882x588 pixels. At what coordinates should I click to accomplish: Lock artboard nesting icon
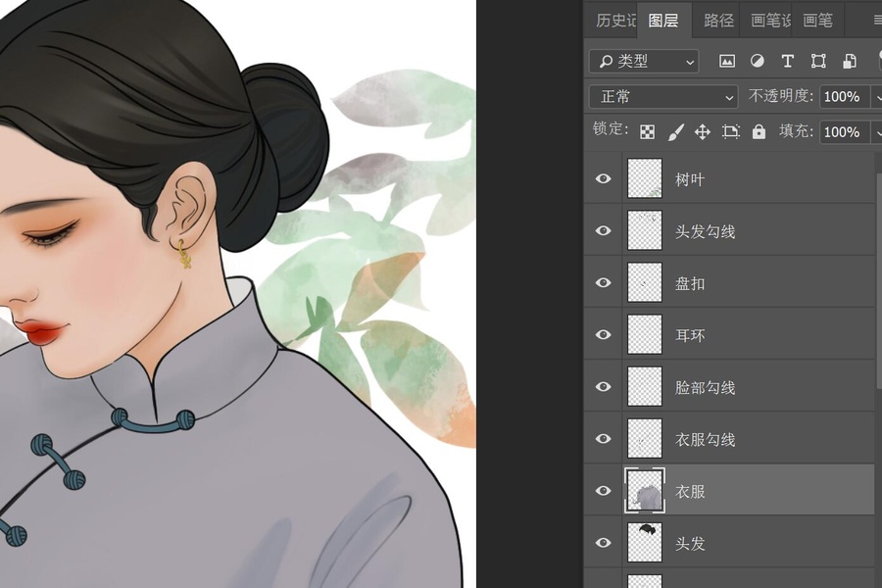point(731,132)
